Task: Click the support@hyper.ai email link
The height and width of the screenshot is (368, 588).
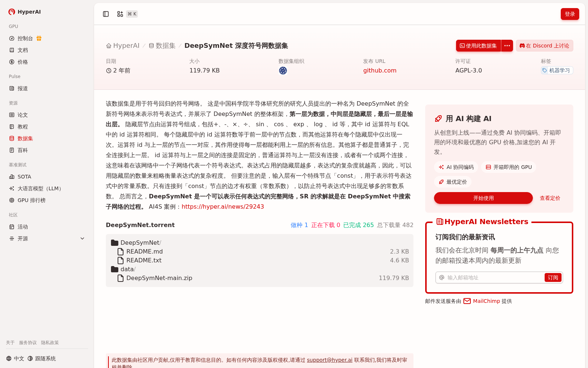Action: pos(330,360)
